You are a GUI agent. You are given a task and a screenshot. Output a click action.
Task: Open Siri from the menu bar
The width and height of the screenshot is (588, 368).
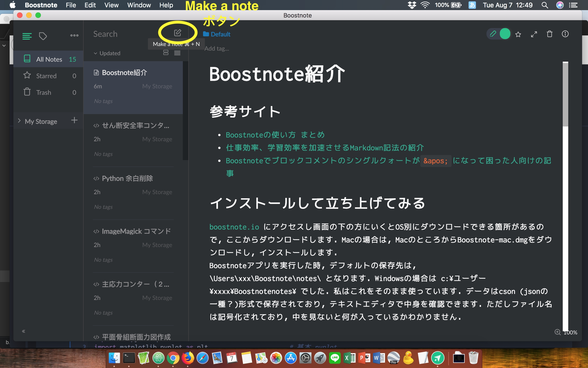[560, 5]
